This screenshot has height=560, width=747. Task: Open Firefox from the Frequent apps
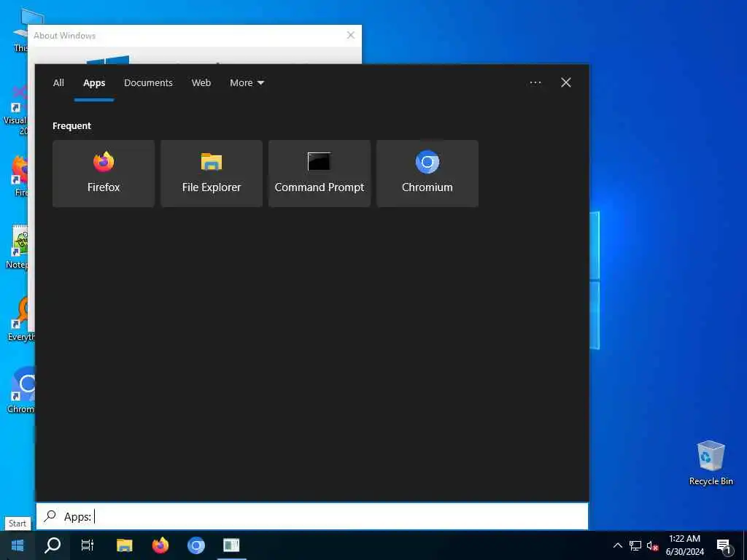[104, 174]
